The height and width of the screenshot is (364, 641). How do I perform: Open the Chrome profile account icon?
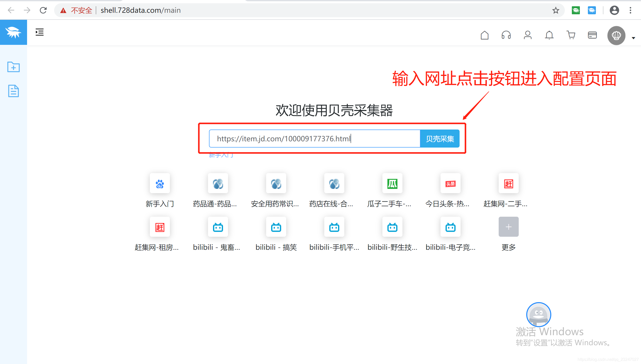tap(614, 11)
